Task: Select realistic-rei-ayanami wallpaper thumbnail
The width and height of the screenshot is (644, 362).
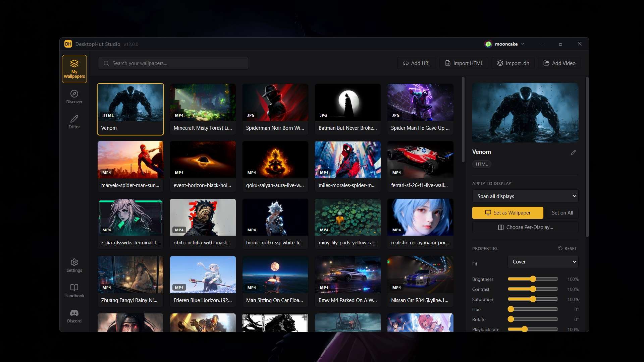Action: [x=420, y=217]
